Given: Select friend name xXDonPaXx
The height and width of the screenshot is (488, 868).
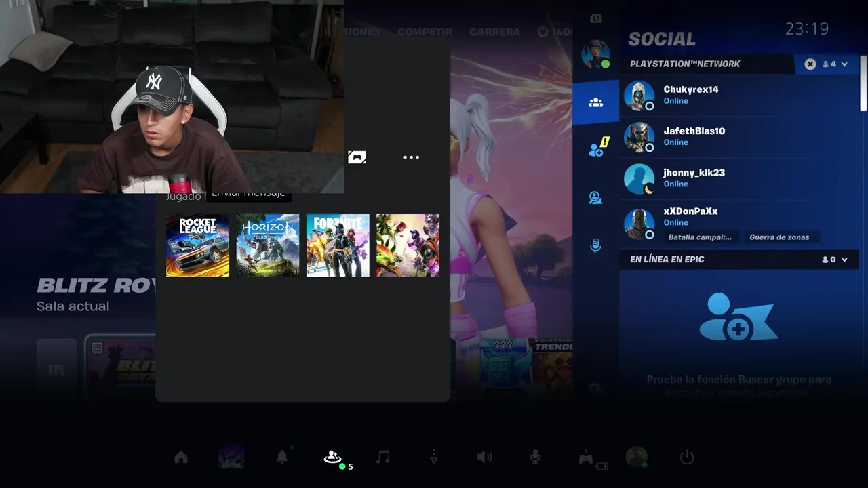Looking at the screenshot, I should tap(690, 211).
